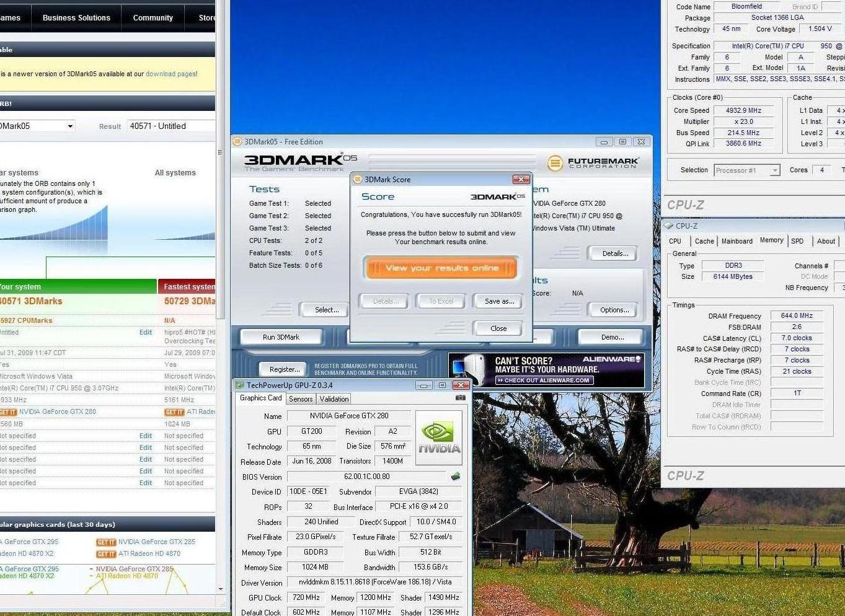Viewport: 845px width, 616px height.
Task: Click the CAS# Latency value 7.0 clocks
Action: (x=796, y=338)
